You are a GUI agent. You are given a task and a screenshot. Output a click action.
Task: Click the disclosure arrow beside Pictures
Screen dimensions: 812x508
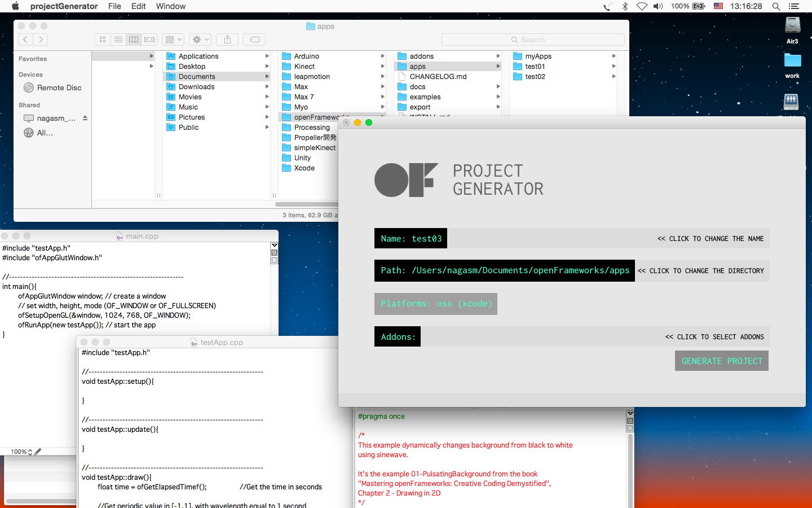pos(267,117)
